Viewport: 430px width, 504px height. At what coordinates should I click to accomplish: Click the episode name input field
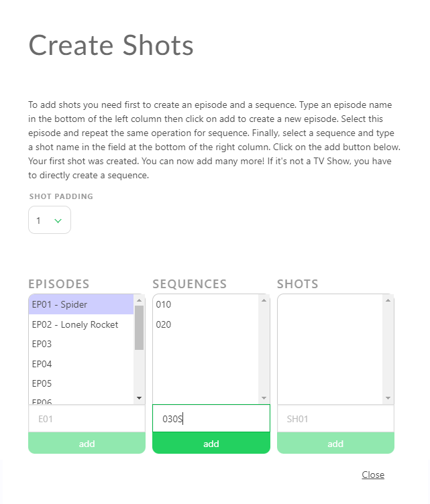[x=87, y=418]
